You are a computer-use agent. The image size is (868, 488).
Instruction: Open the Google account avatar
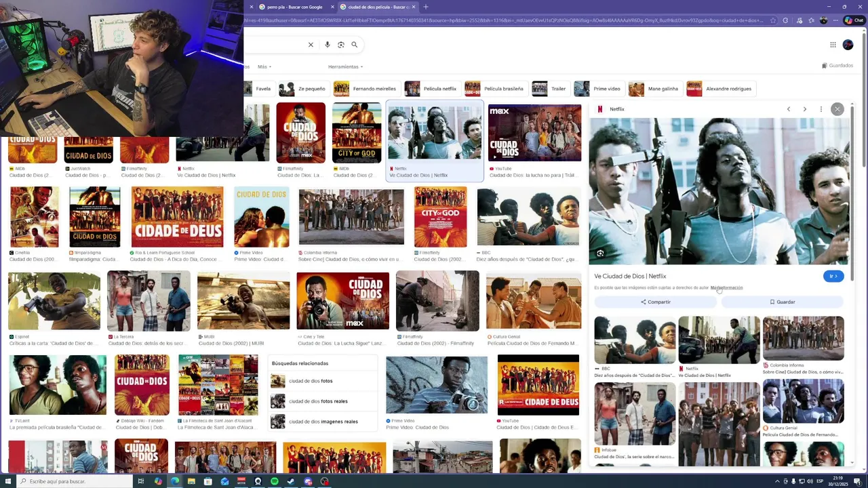[x=848, y=45]
